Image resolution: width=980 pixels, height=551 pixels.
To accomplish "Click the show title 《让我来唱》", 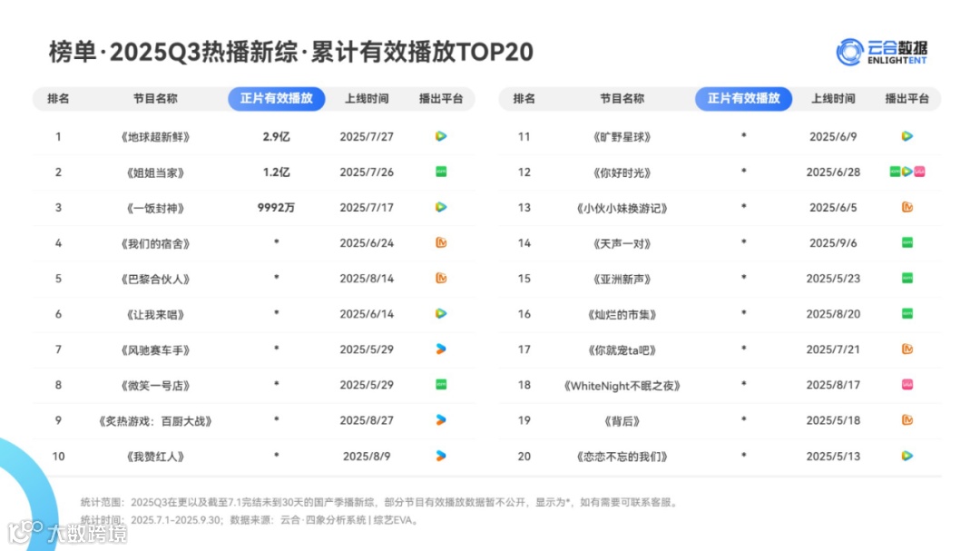I will 155,315.
